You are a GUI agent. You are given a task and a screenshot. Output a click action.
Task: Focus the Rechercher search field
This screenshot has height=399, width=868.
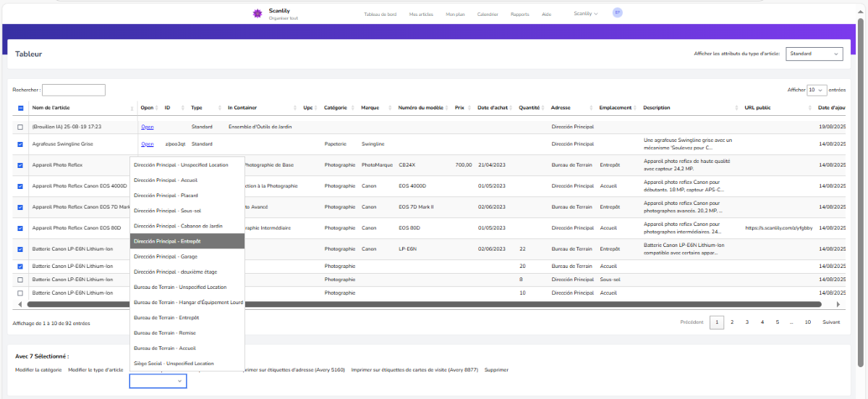click(74, 90)
